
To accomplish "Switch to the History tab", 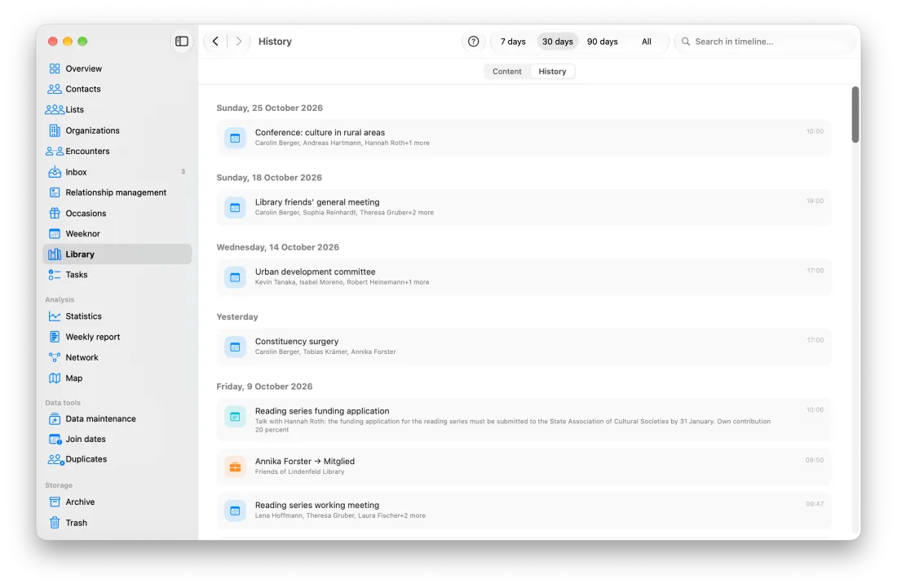I will click(552, 72).
